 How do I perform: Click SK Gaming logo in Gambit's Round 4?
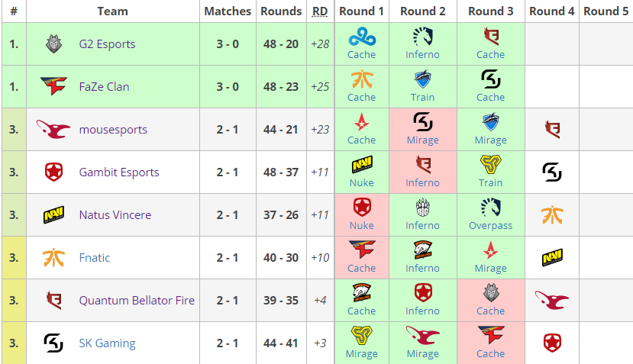[x=552, y=172]
